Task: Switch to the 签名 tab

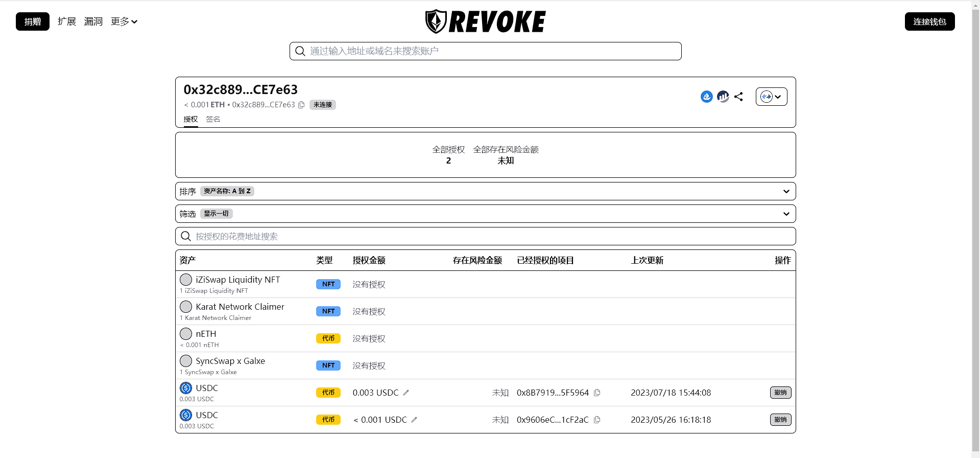Action: pyautogui.click(x=213, y=119)
